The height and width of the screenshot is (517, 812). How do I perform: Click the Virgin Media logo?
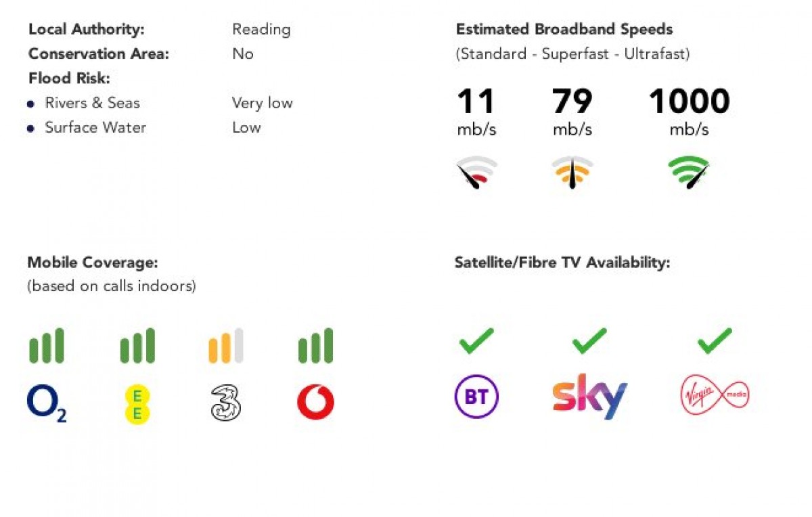pos(715,396)
